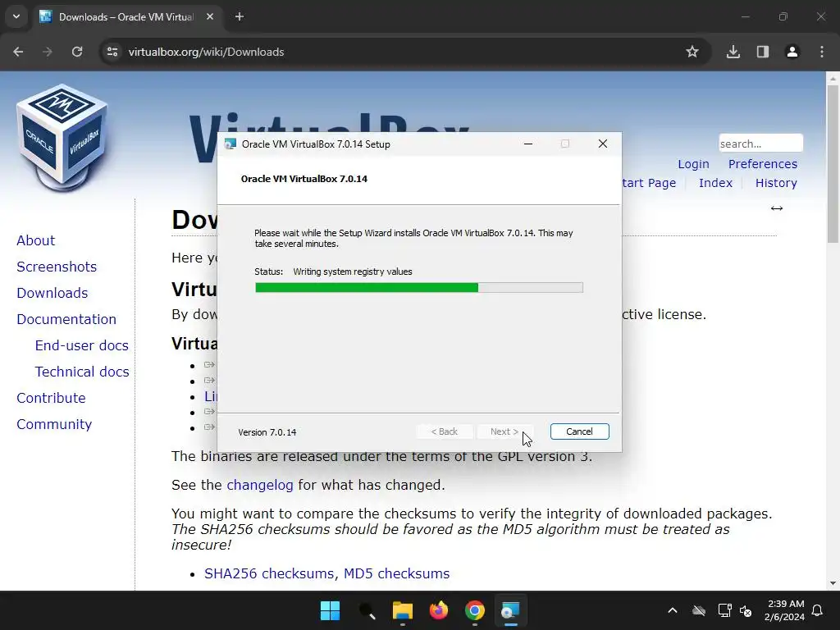Click the VirtualBox cube logo
The height and width of the screenshot is (630, 840).
(x=62, y=137)
